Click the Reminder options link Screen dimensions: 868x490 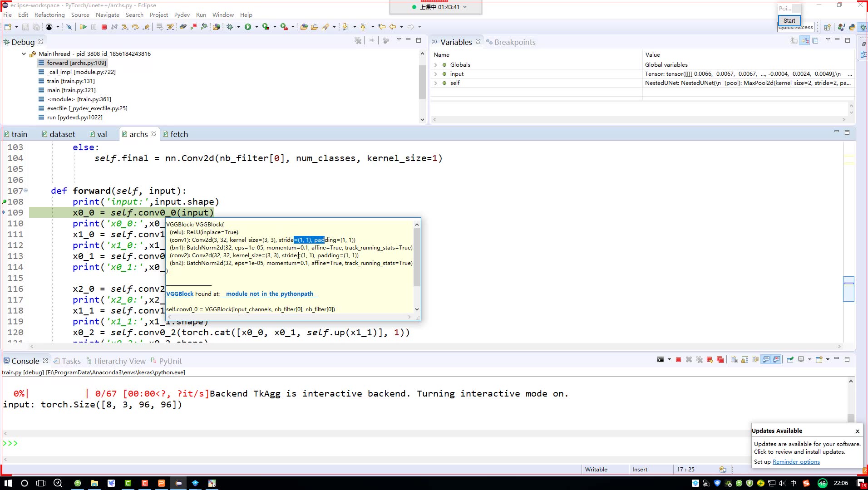pos(796,462)
